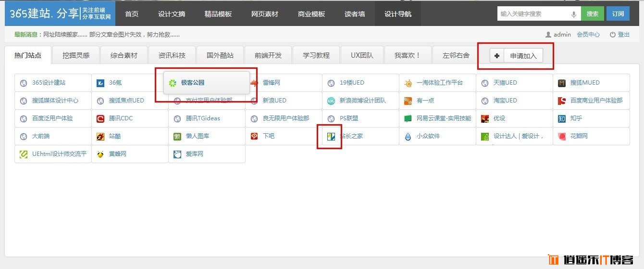Click the 雷锋网 site icon
644x269 pixels.
tap(254, 83)
